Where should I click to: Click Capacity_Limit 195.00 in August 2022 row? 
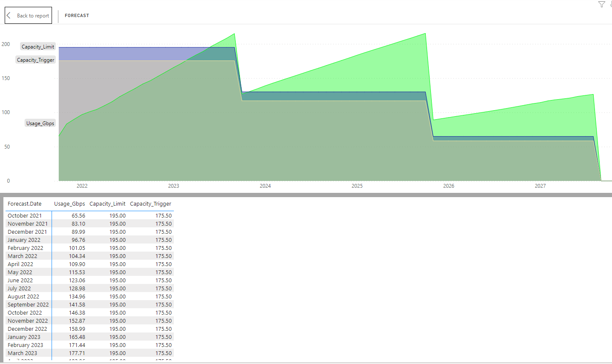118,297
